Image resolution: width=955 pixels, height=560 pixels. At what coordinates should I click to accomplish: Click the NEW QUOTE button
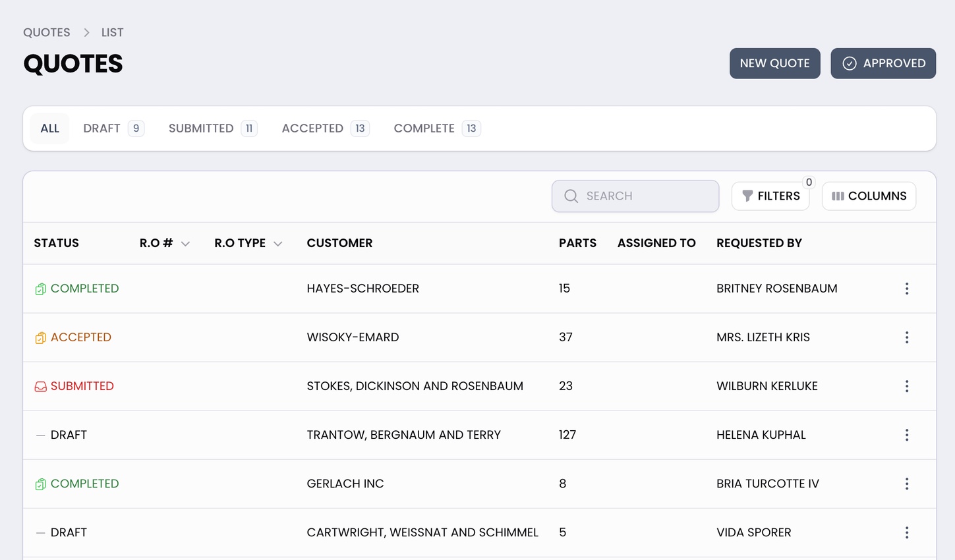pos(775,63)
